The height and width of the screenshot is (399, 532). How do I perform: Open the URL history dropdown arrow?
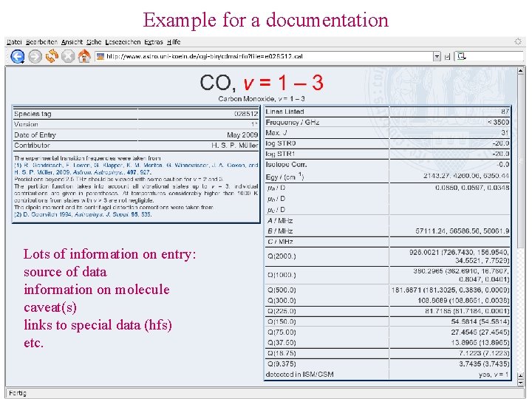(x=437, y=57)
